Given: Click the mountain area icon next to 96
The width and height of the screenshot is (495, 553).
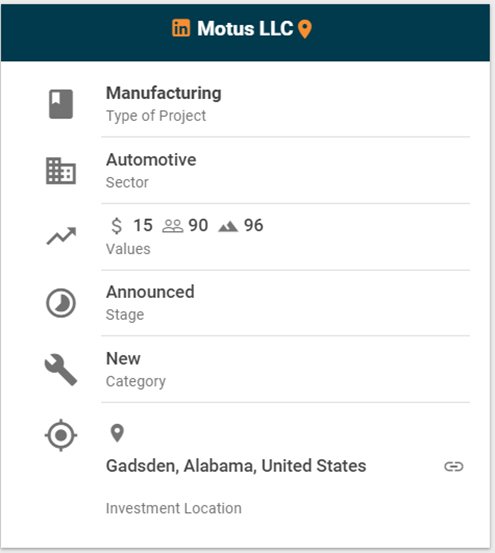Looking at the screenshot, I should coord(228,226).
